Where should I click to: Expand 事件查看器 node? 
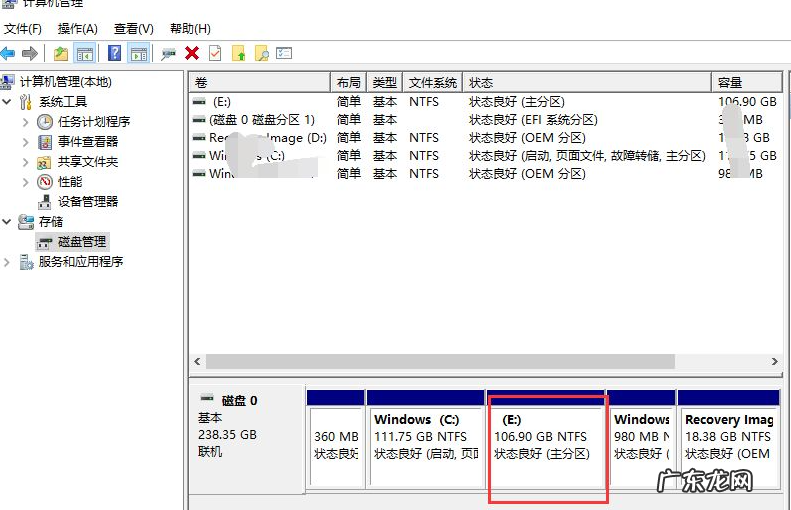[25, 142]
